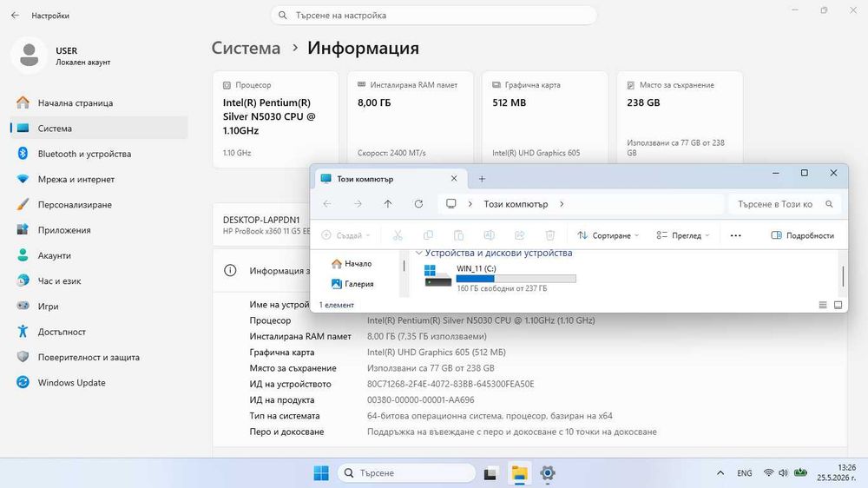Select Система in the Settings sidebar
Image resolution: width=868 pixels, height=488 pixels.
(x=99, y=129)
